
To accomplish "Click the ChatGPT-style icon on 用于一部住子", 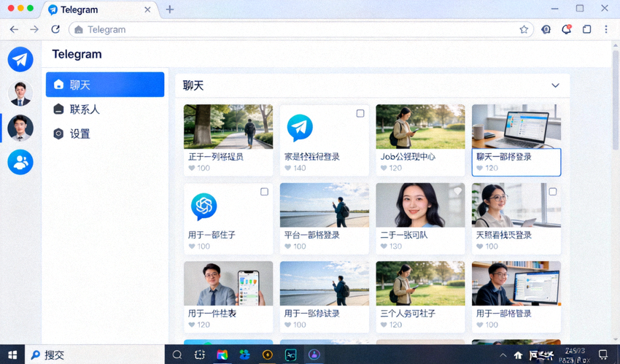I will click(x=204, y=206).
